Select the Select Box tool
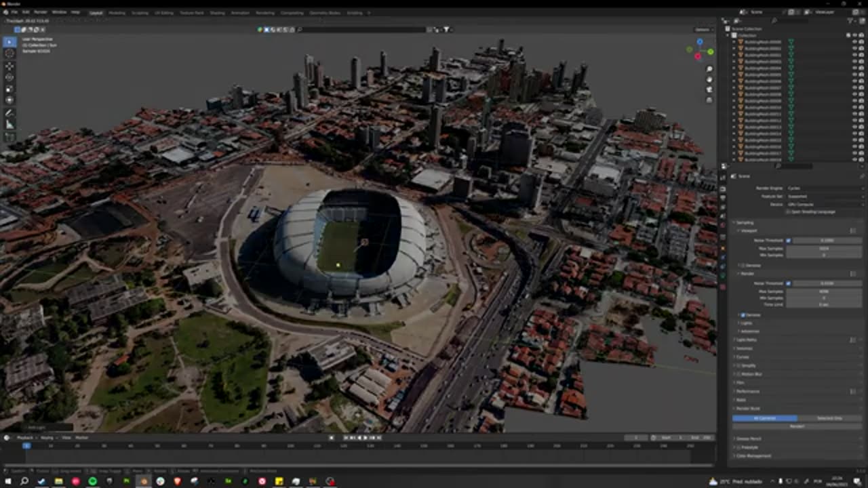The width and height of the screenshot is (868, 488). coord(9,42)
